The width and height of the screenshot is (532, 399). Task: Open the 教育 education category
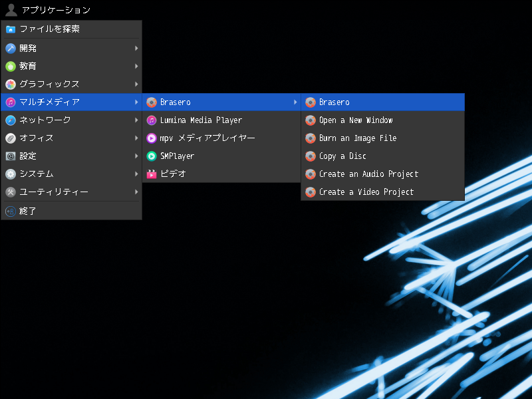tap(71, 66)
